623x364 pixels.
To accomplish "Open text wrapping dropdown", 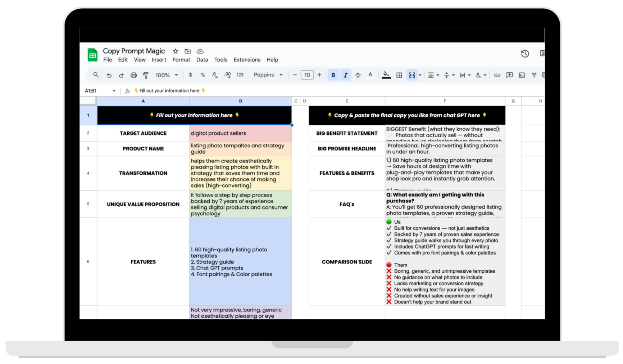I will click(x=465, y=75).
